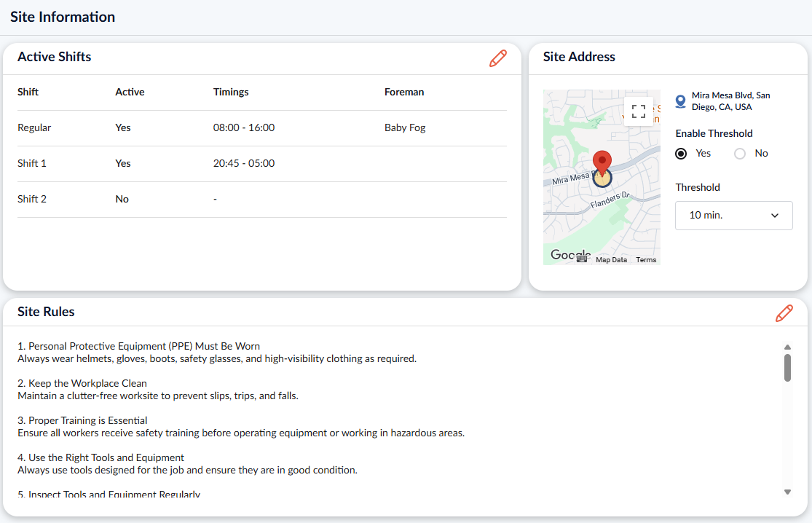Select No for Enable Threshold
This screenshot has width=812, height=523.
click(740, 154)
